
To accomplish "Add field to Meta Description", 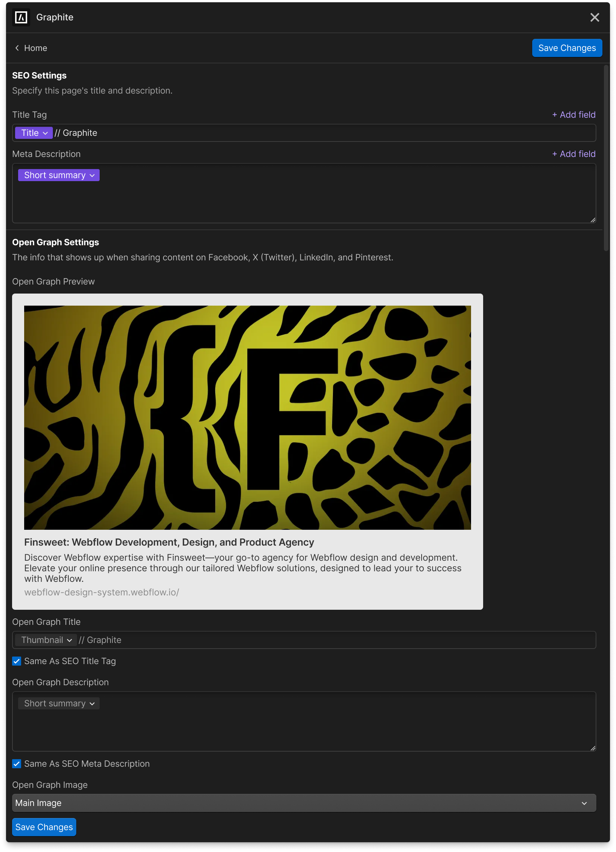I will [x=574, y=154].
